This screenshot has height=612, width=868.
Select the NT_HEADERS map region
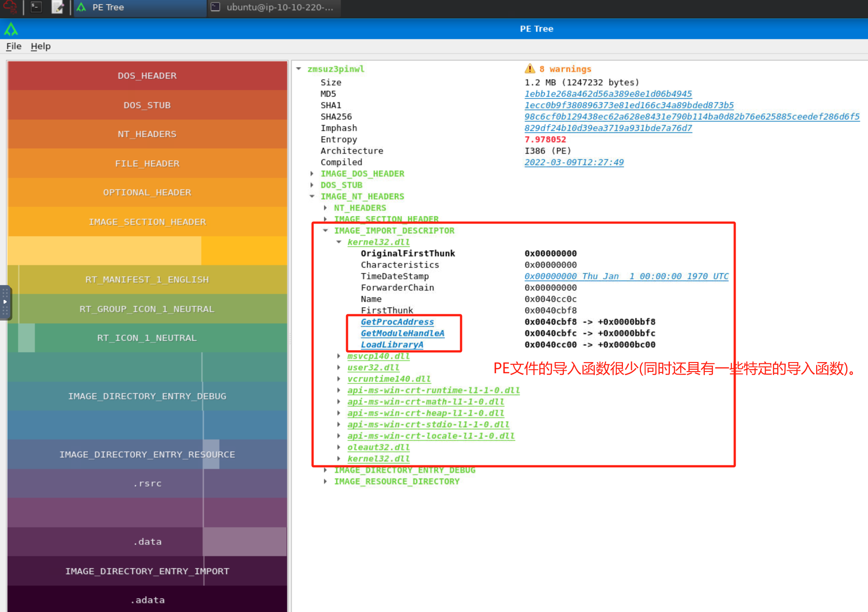tap(147, 134)
